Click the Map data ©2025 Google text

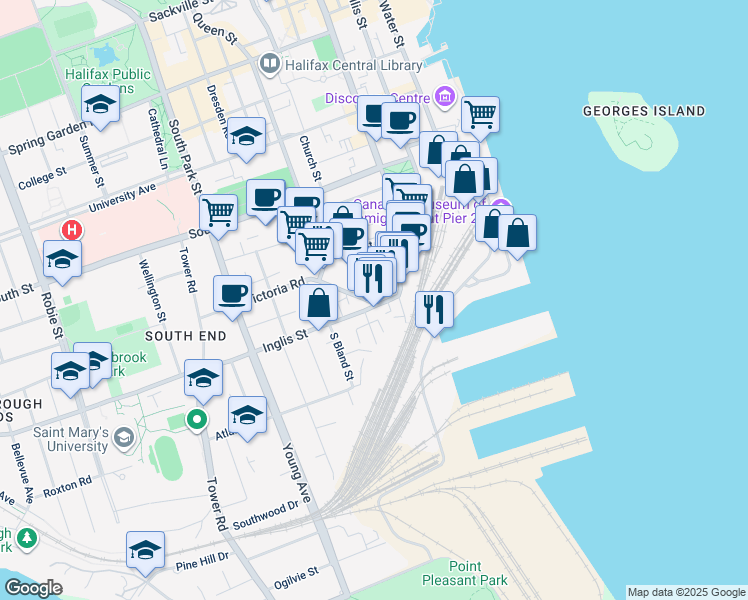click(x=686, y=592)
